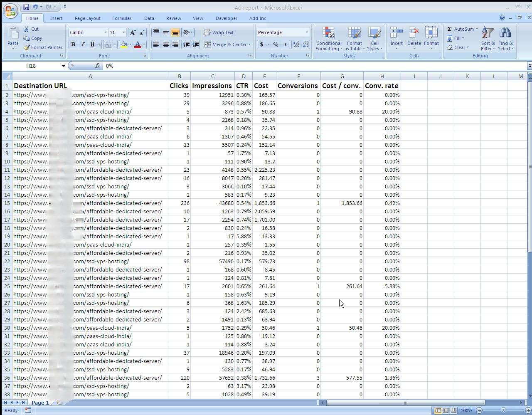532x415 pixels.
Task: Apply Percent Style
Action: coord(276,44)
